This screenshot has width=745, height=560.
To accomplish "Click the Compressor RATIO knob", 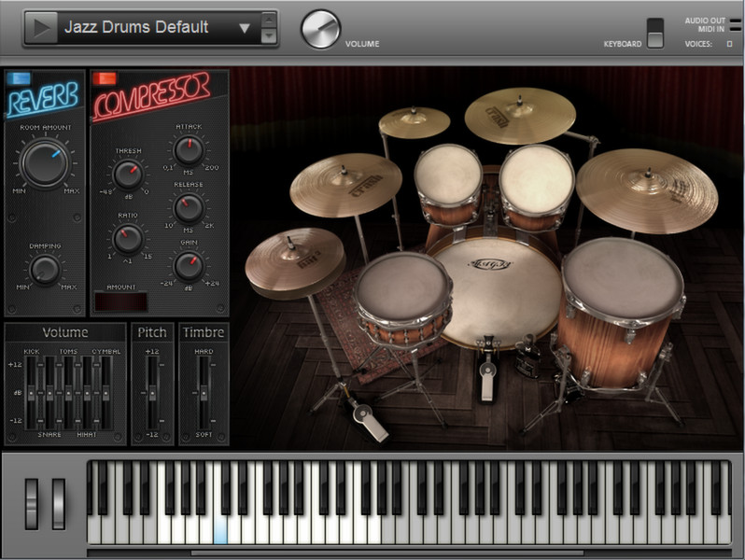I will [x=128, y=238].
